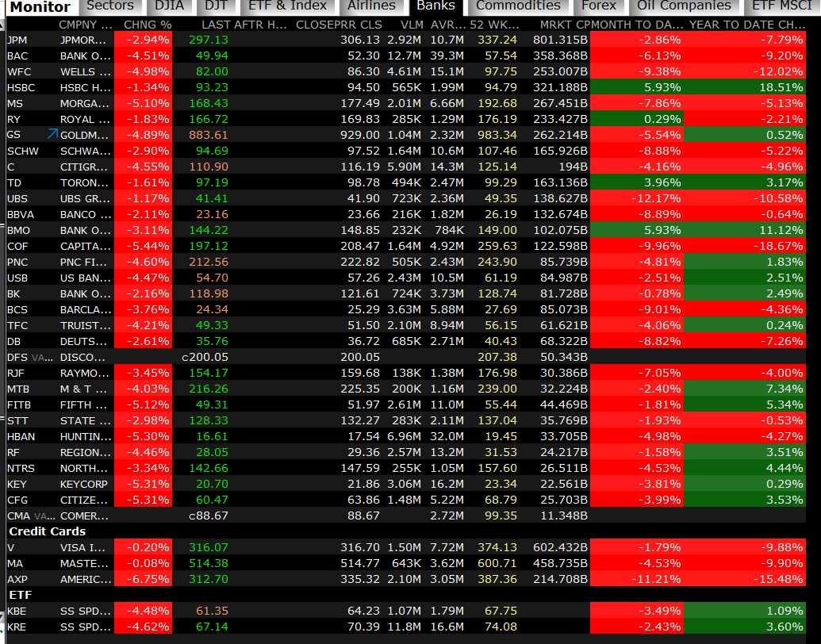Click the MRKT CP column header

[566, 25]
